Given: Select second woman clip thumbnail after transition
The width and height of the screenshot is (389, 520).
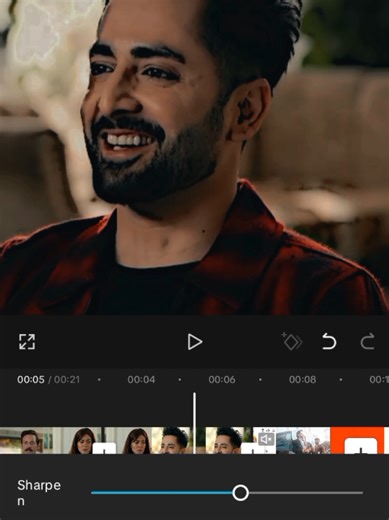Looking at the screenshot, I should (133, 441).
